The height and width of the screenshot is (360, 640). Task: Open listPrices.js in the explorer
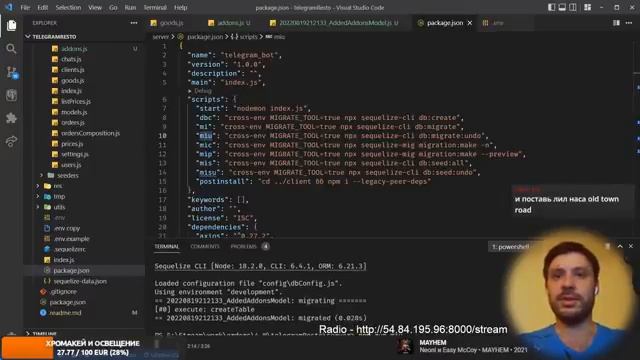tap(76, 101)
